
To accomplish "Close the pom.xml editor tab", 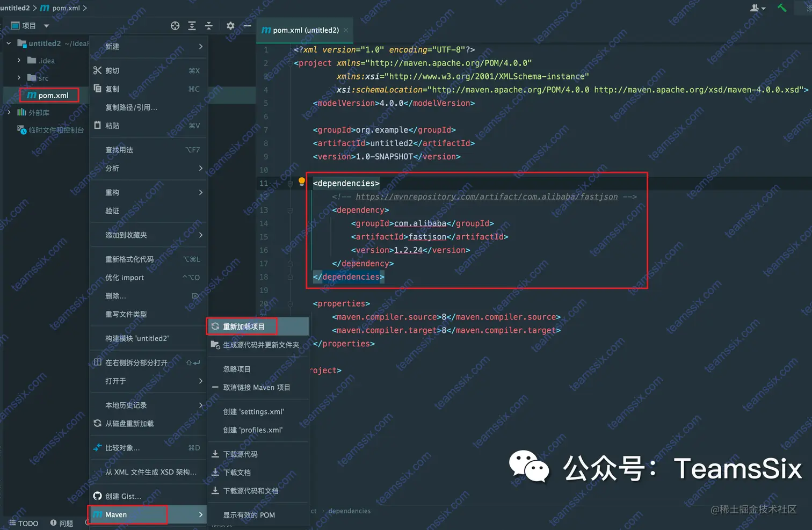I will (x=346, y=30).
